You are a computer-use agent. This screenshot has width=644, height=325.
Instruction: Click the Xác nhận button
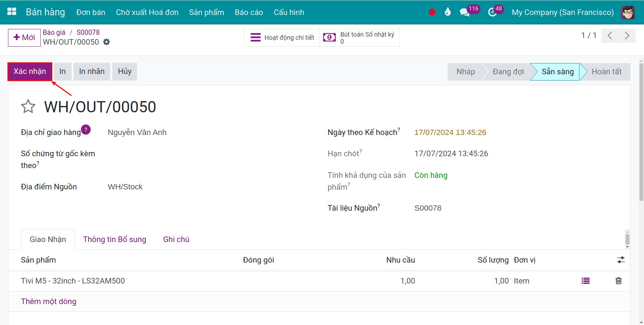(30, 71)
